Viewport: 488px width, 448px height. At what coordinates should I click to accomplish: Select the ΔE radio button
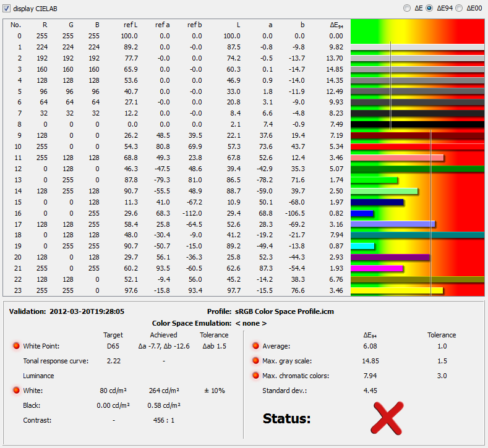406,8
